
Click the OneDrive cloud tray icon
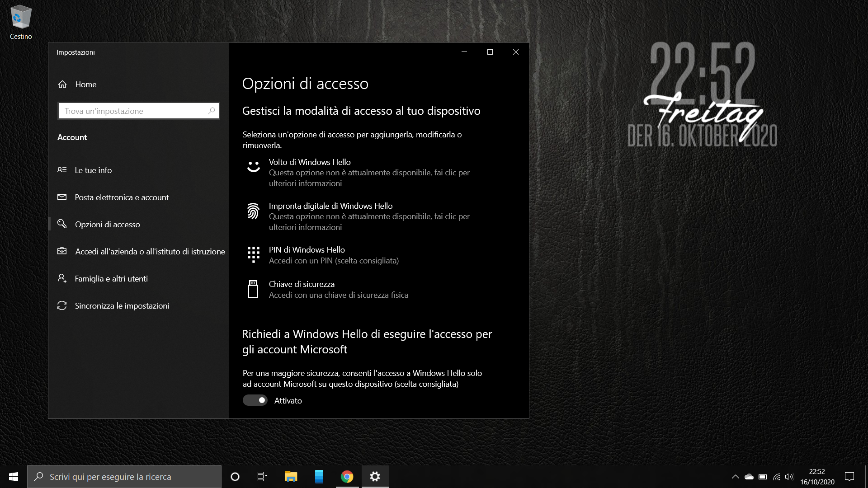(x=749, y=477)
